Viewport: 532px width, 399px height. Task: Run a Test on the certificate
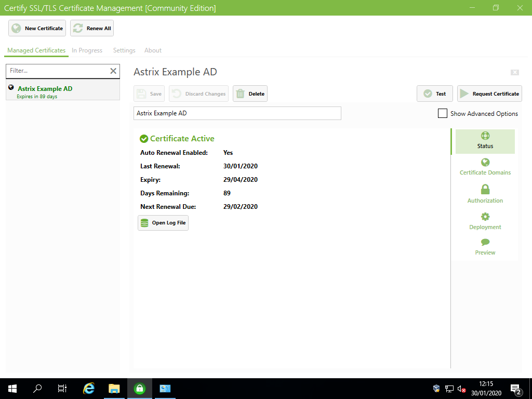(434, 94)
